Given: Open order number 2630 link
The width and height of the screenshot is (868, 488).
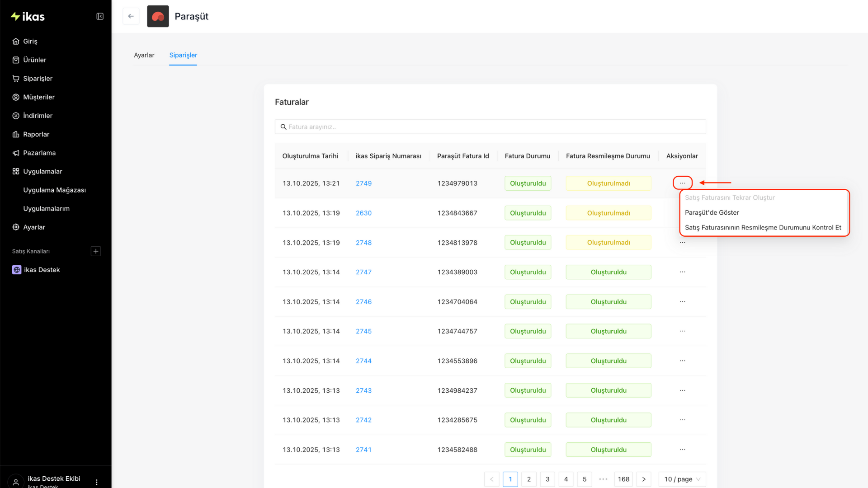Looking at the screenshot, I should [x=363, y=213].
